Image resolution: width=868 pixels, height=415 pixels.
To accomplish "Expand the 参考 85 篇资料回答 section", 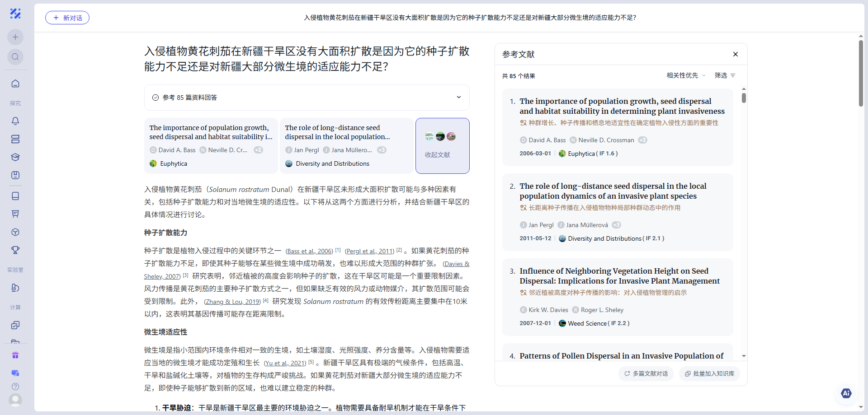I will click(x=458, y=97).
